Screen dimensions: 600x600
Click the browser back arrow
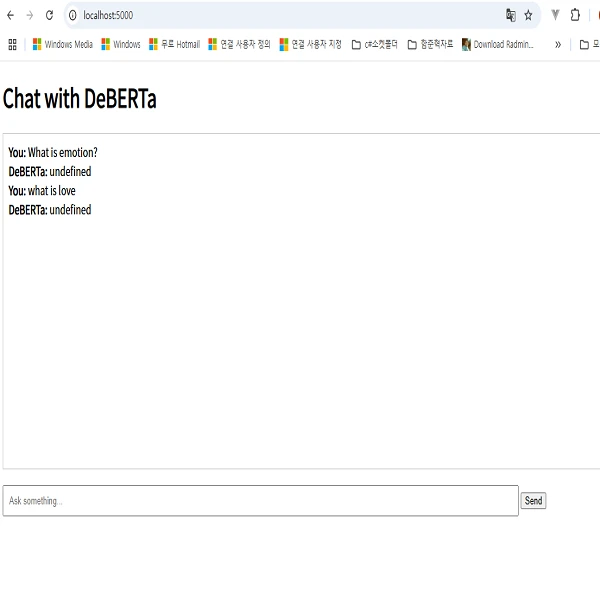click(x=10, y=15)
